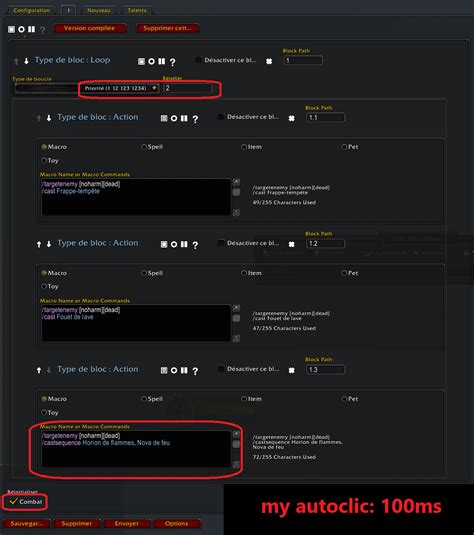Move block 1.1 down with the arrow

coord(49,118)
